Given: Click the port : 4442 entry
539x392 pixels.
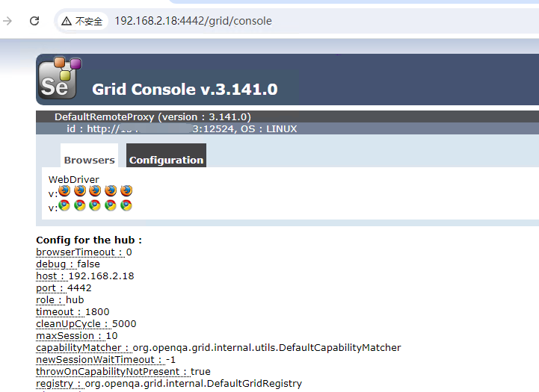Looking at the screenshot, I should (64, 288).
